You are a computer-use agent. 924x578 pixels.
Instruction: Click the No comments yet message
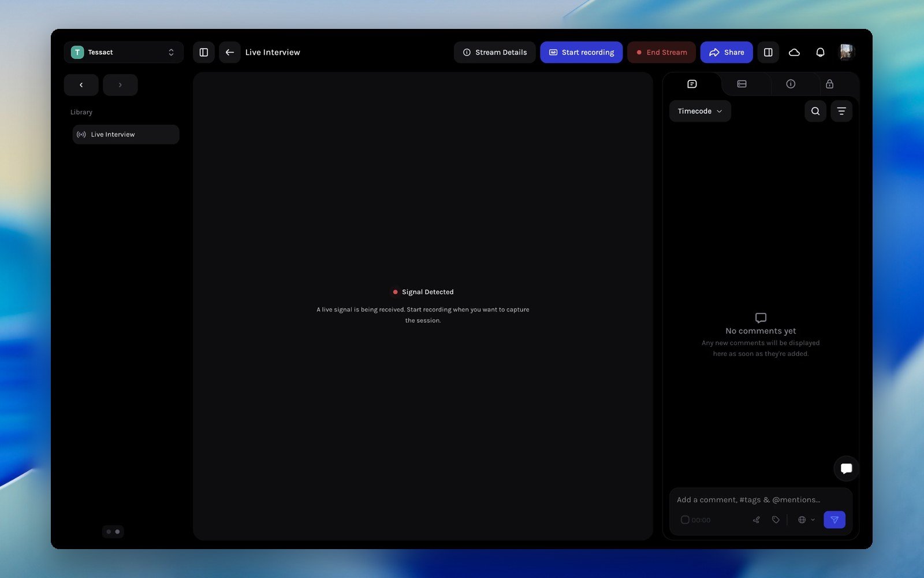tap(761, 331)
